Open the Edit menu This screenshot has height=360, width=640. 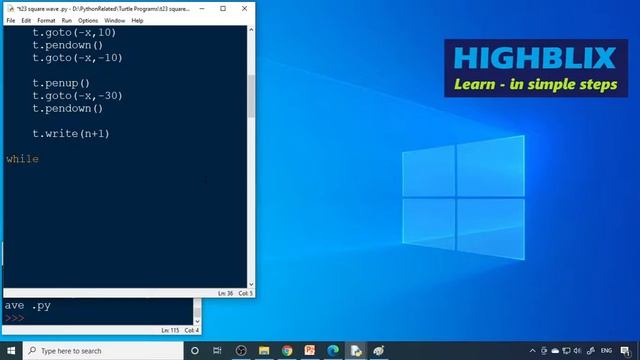tap(26, 20)
